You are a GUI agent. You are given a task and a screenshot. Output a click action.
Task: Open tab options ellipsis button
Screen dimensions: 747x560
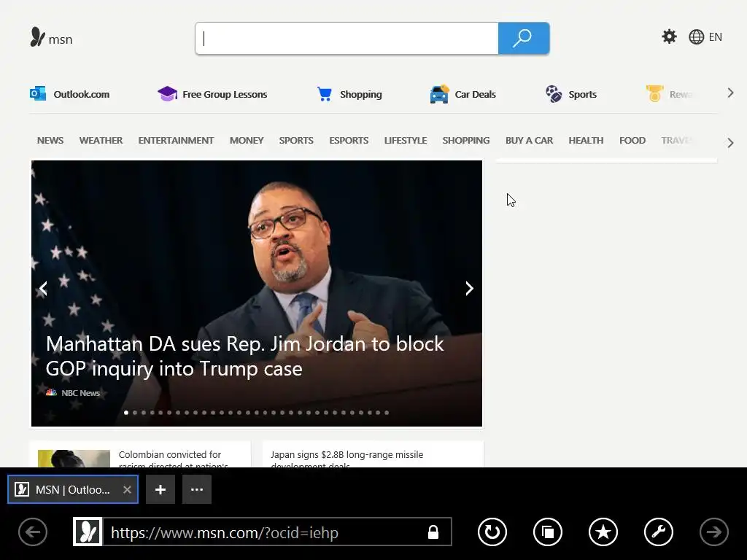[x=197, y=489]
